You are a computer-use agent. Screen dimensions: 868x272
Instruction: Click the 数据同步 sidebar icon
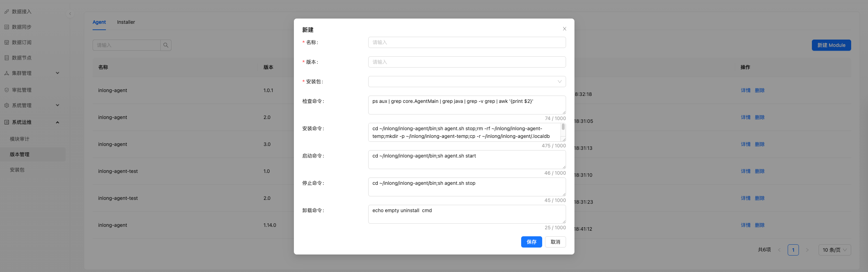click(7, 27)
